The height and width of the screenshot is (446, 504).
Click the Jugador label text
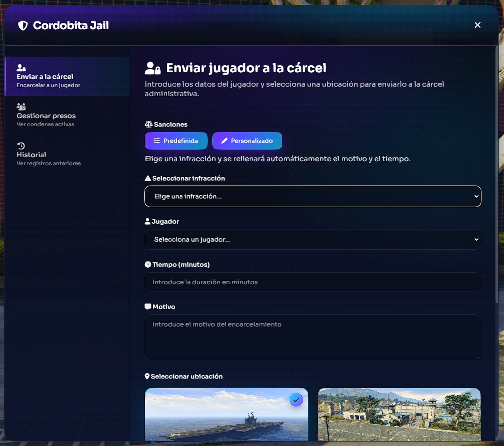point(165,221)
